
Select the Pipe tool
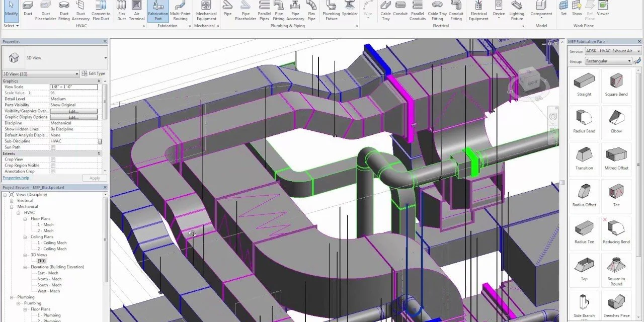click(x=228, y=9)
